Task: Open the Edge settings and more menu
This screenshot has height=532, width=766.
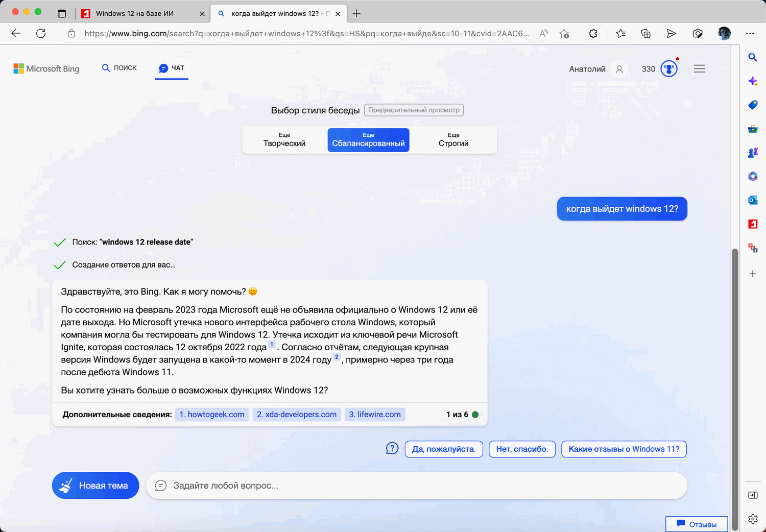Action: 750,34
